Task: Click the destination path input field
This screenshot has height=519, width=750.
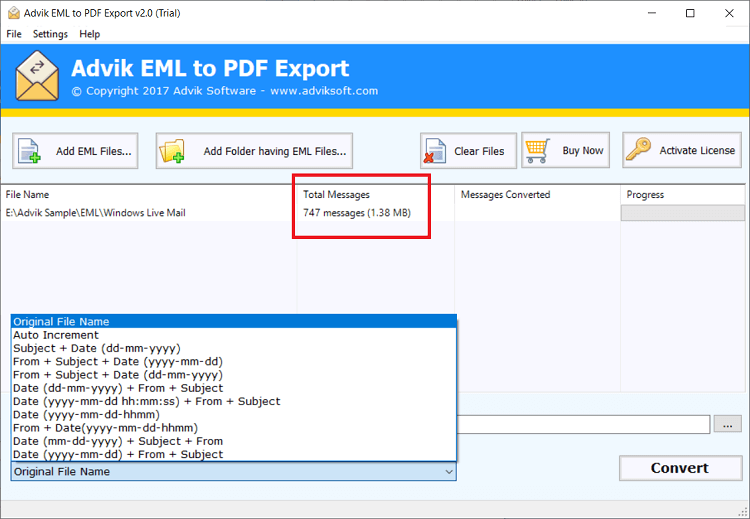Action: pyautogui.click(x=583, y=424)
